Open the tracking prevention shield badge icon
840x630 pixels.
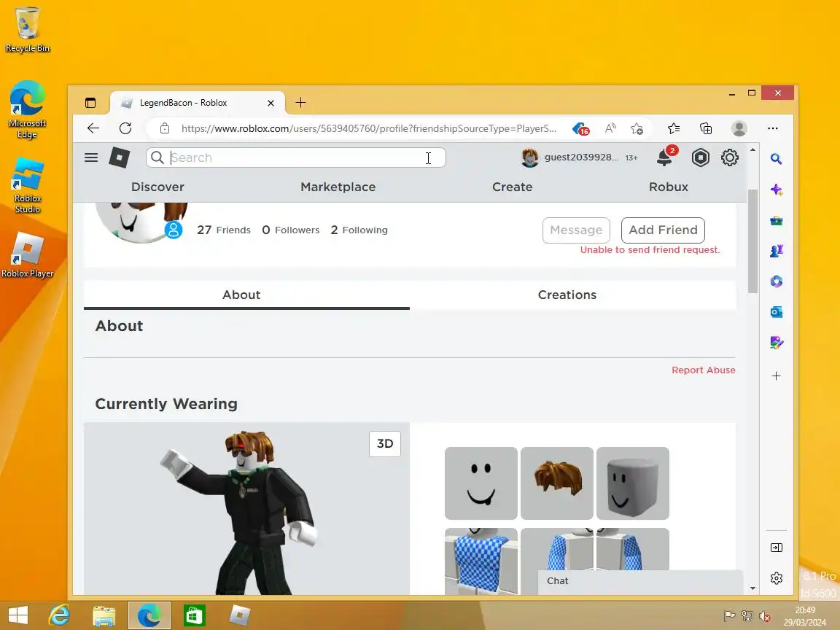(580, 128)
